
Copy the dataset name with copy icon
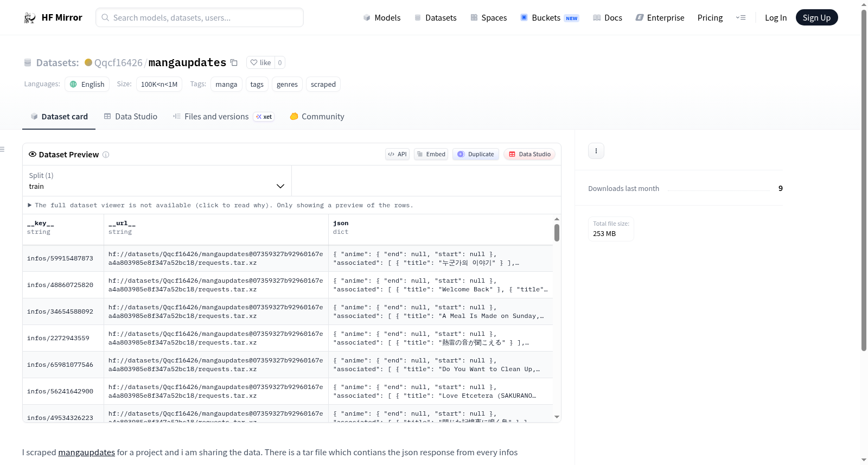(234, 62)
